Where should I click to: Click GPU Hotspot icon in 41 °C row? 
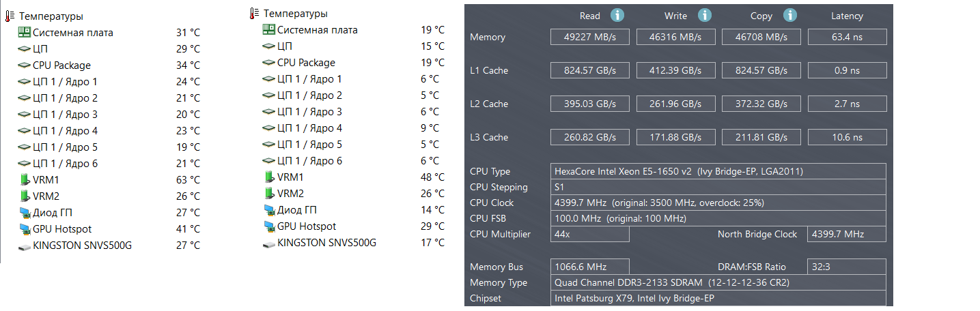pos(24,229)
